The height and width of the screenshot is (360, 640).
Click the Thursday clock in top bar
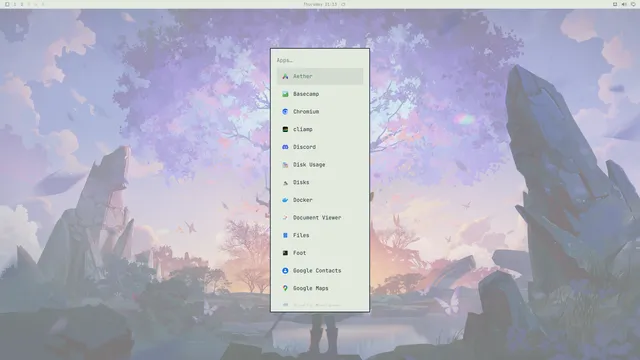(320, 4)
